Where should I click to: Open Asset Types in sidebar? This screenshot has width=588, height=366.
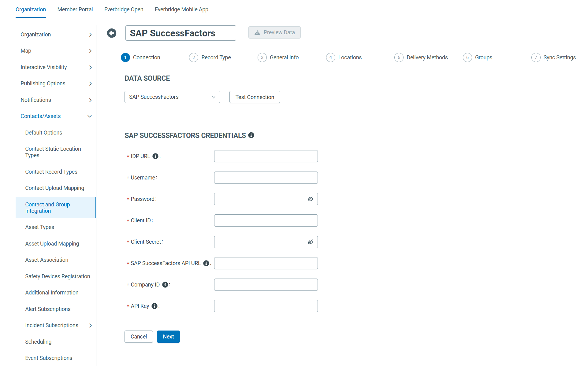coord(39,227)
